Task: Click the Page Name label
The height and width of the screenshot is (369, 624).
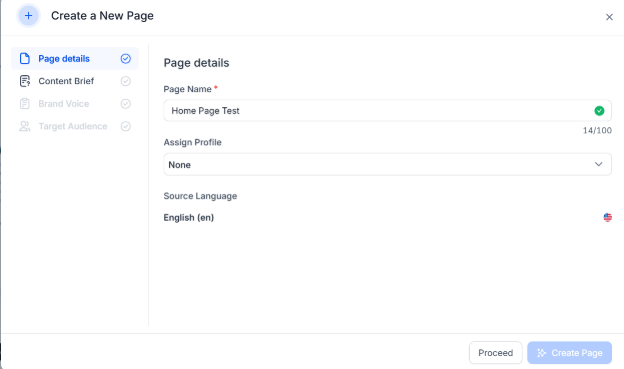Action: click(187, 89)
